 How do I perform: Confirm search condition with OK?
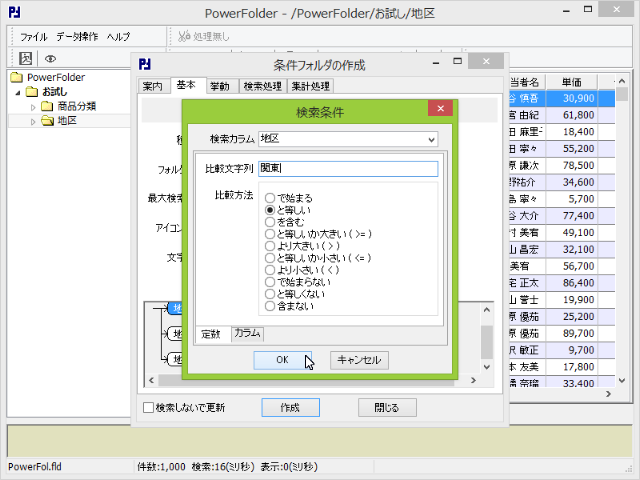282,360
